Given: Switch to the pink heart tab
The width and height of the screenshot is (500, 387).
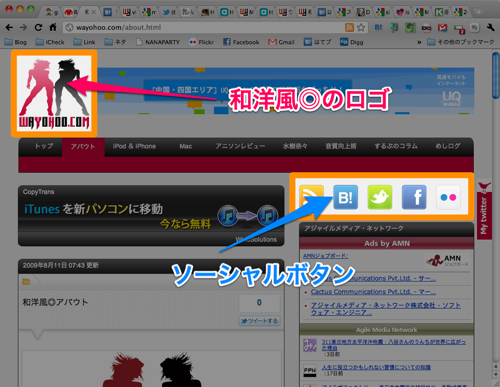Looking at the screenshot, I should (x=402, y=12).
